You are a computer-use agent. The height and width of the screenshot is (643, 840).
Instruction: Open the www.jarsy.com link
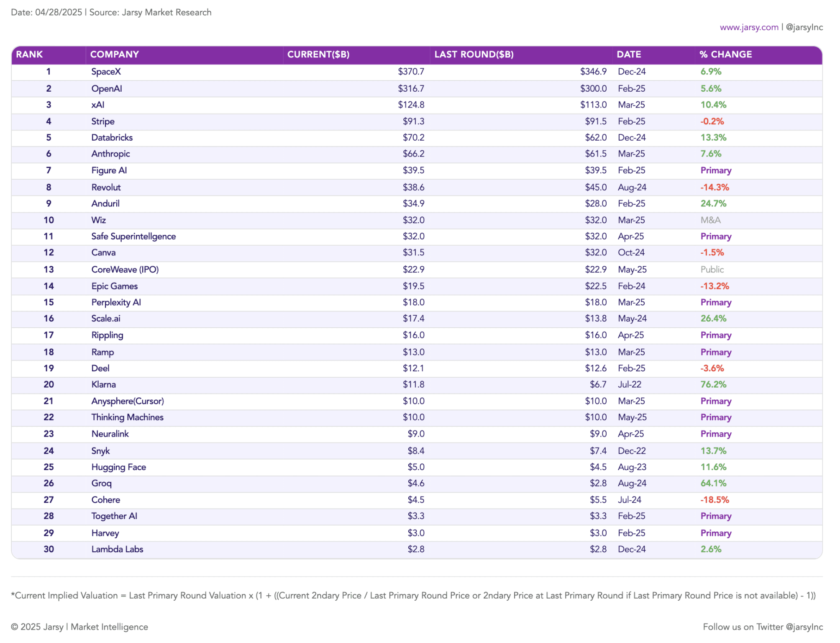(749, 27)
